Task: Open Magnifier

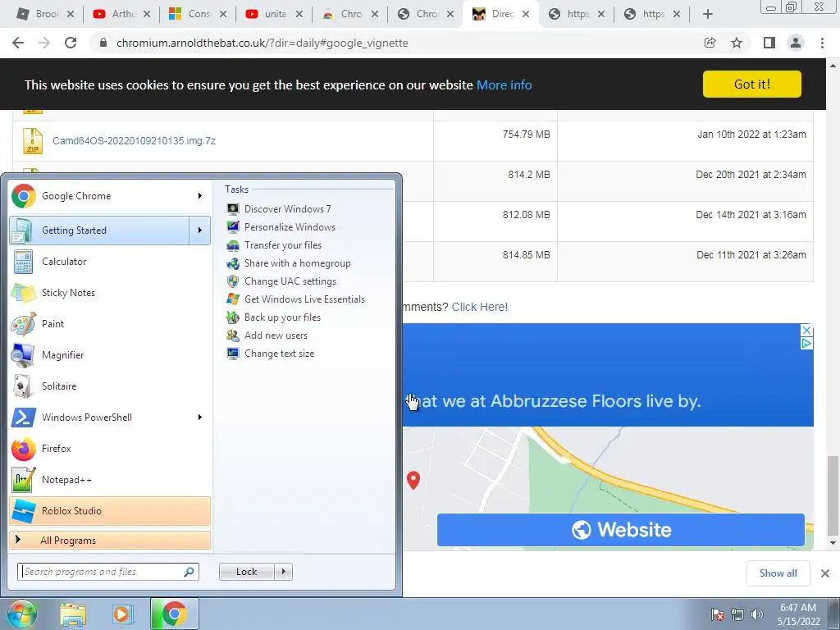Action: click(x=109, y=354)
